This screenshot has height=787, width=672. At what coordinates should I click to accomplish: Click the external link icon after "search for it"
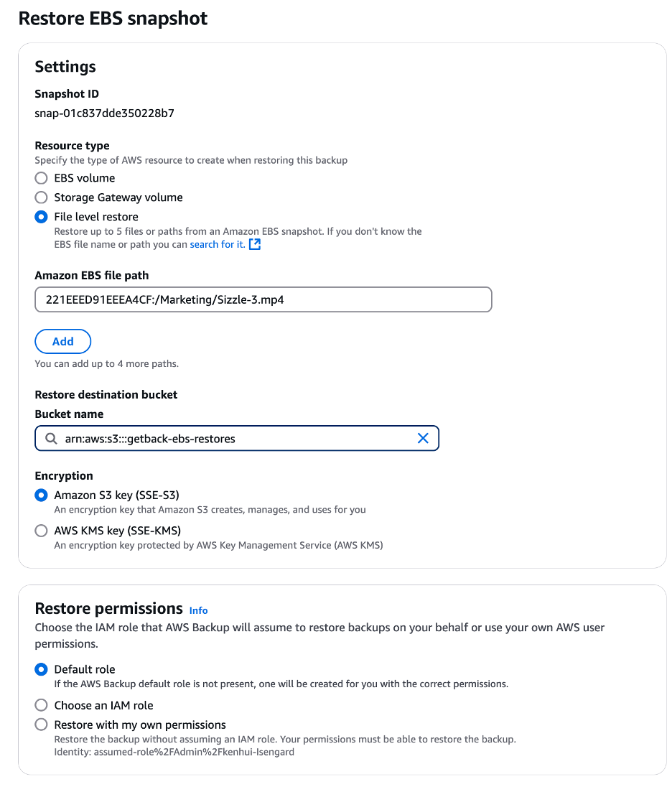point(255,244)
